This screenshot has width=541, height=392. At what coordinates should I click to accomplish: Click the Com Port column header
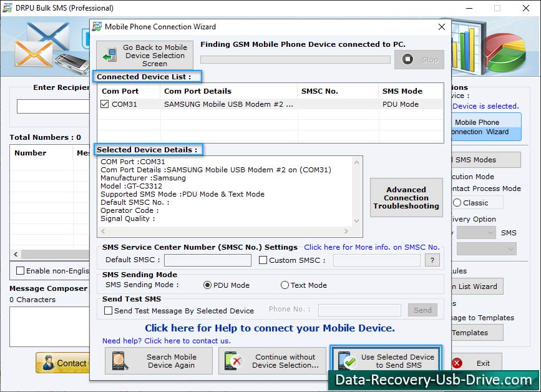[129, 91]
